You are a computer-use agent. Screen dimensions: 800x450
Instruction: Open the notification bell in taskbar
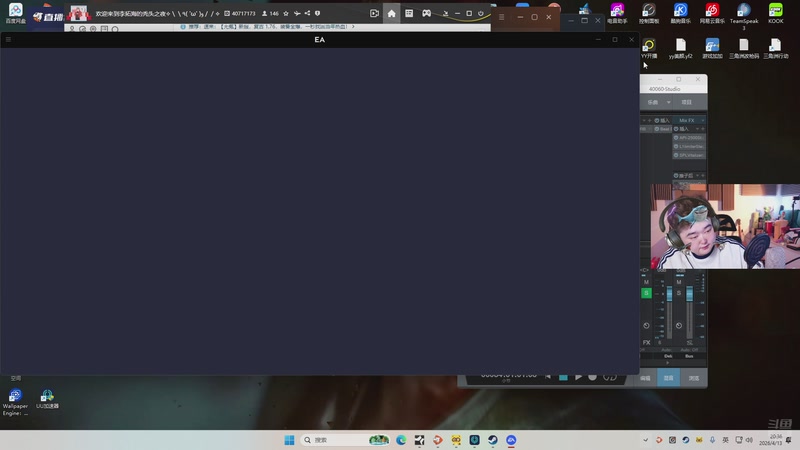(x=789, y=440)
